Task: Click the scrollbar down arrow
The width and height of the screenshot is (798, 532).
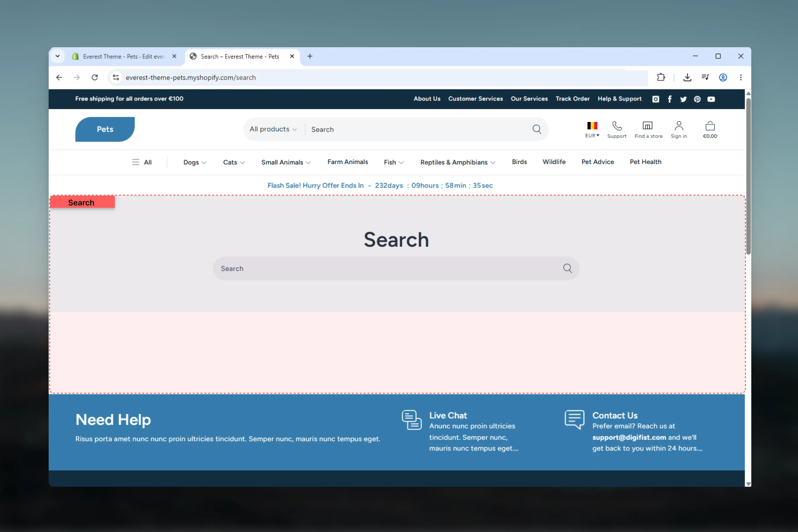Action: [748, 484]
